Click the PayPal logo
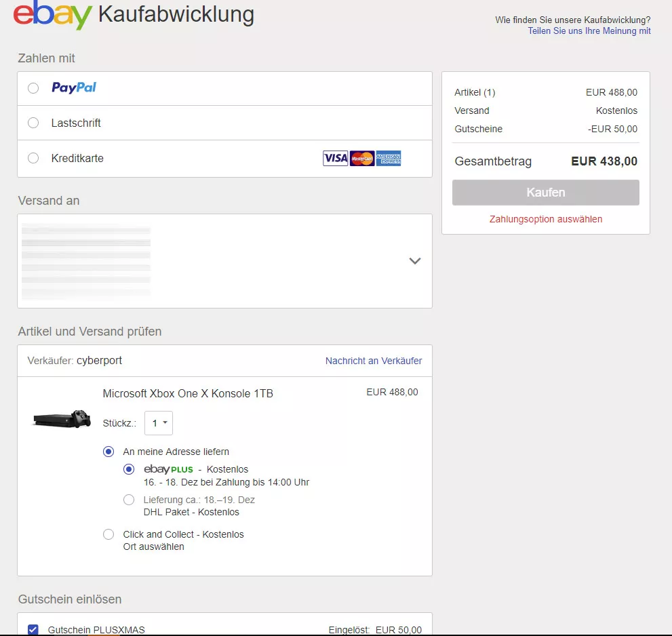The height and width of the screenshot is (636, 672). (74, 87)
